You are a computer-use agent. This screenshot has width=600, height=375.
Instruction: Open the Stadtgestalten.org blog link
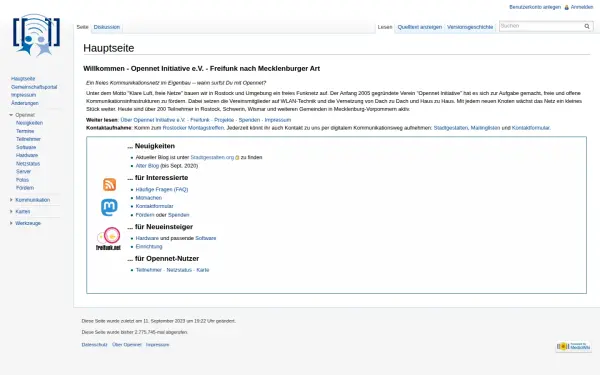(x=212, y=158)
